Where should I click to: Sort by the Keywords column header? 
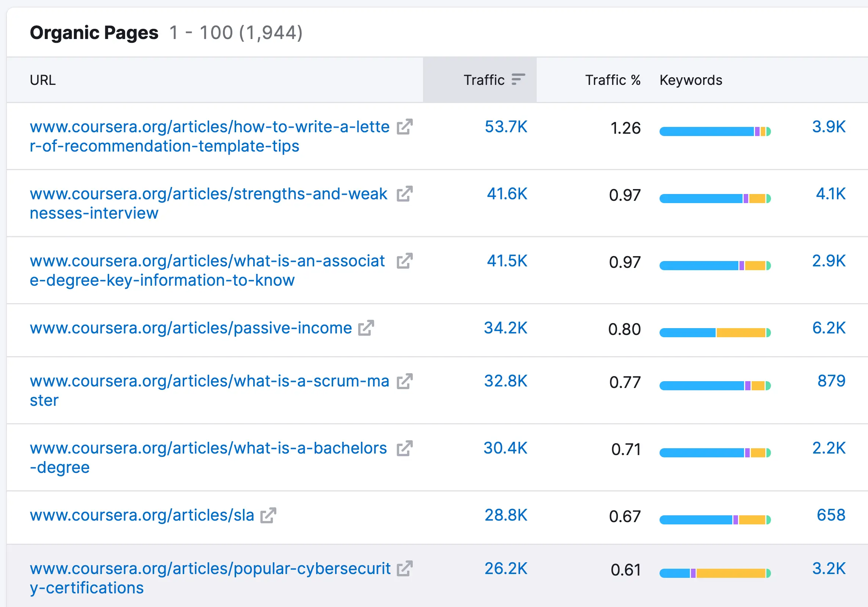[691, 80]
